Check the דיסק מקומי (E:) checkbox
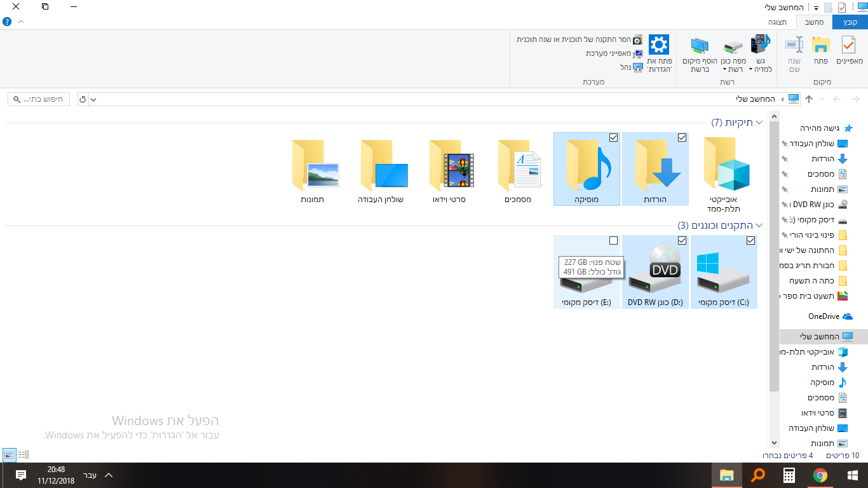The image size is (868, 488). click(x=613, y=241)
